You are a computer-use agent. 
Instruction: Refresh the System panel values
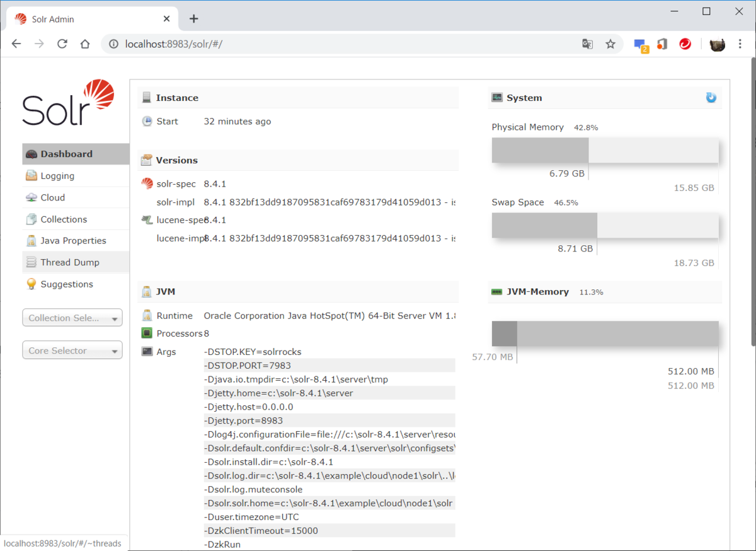click(x=711, y=98)
